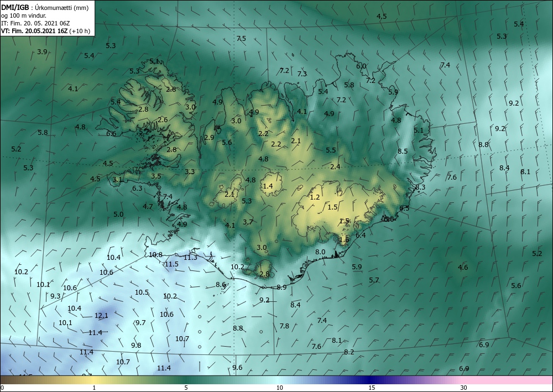Select the 'IT: Fim. 20. 05. 2021 06Z' line
Screen dimensions: 553x392
(35, 23)
